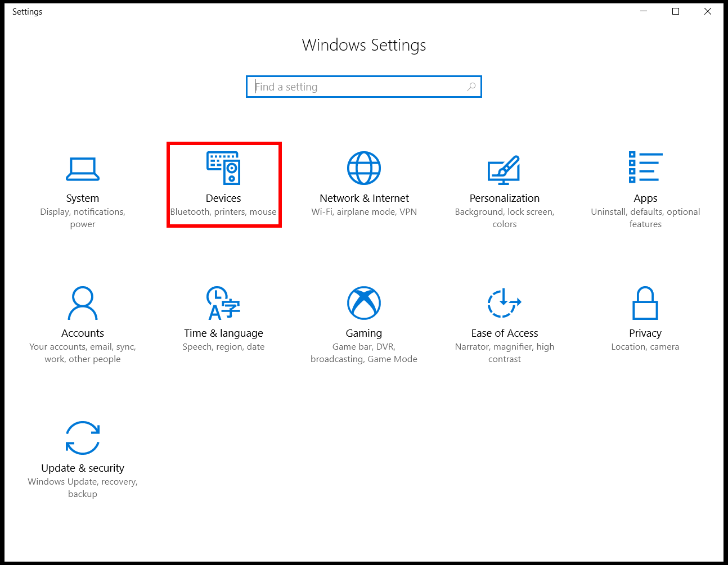728x565 pixels.
Task: Click the Accounts category label
Action: 83,333
